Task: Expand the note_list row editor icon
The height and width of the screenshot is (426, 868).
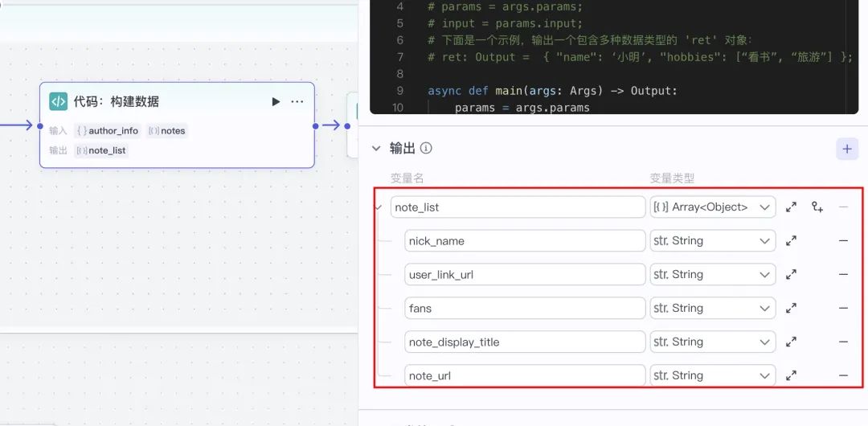Action: 791,207
